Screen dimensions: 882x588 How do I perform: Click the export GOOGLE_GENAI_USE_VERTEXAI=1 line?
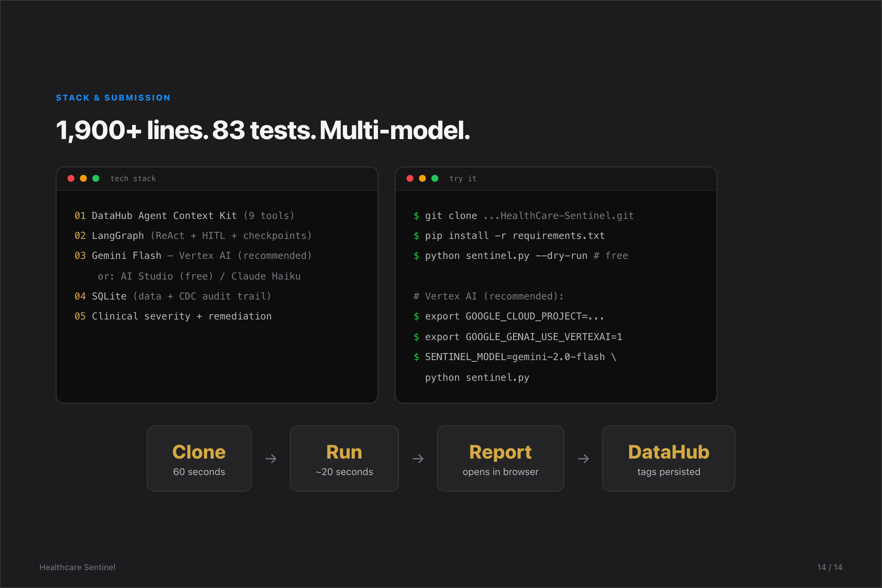(517, 337)
